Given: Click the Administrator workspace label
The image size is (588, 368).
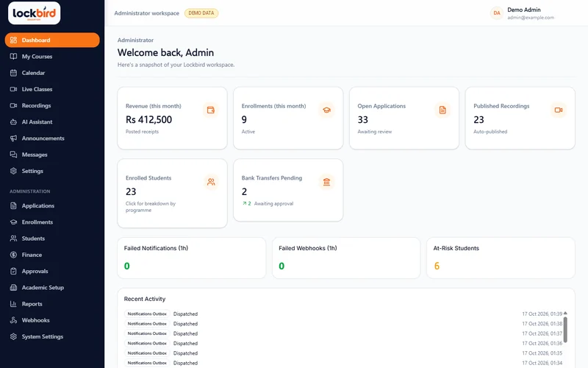Looking at the screenshot, I should click(146, 13).
